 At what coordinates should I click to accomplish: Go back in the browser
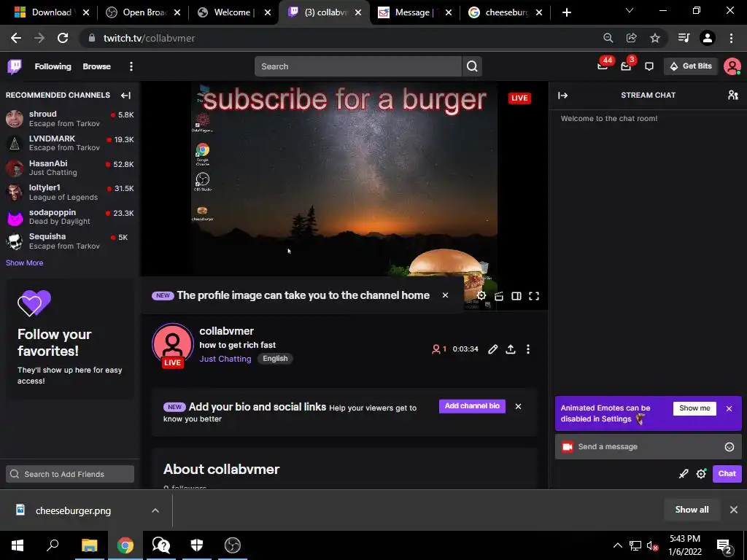16,38
